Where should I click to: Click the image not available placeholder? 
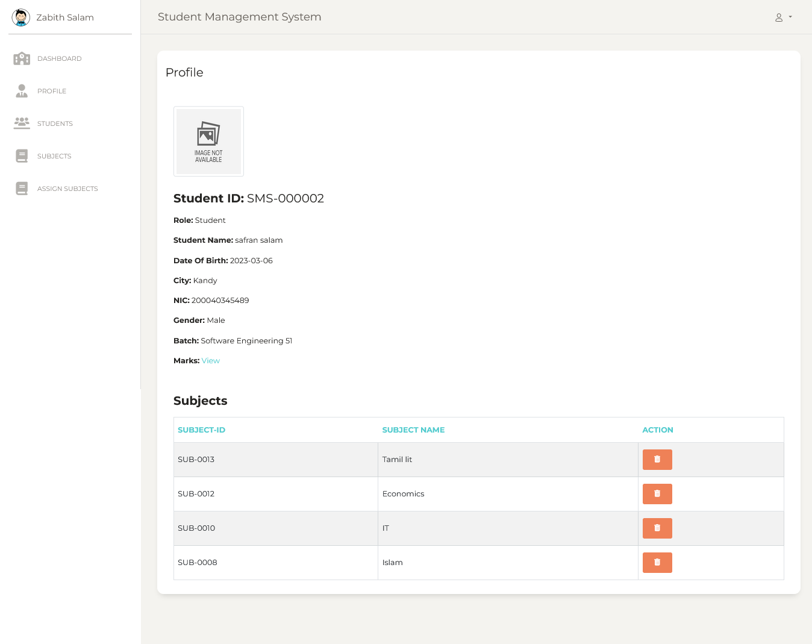click(x=208, y=141)
